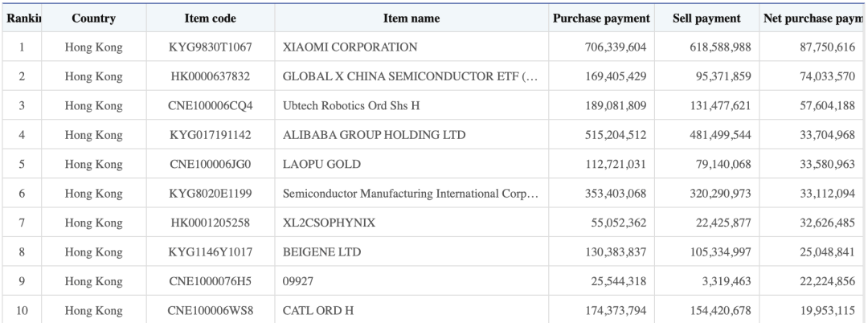Click the Net purchase payment header
868x323 pixels.
pos(814,18)
